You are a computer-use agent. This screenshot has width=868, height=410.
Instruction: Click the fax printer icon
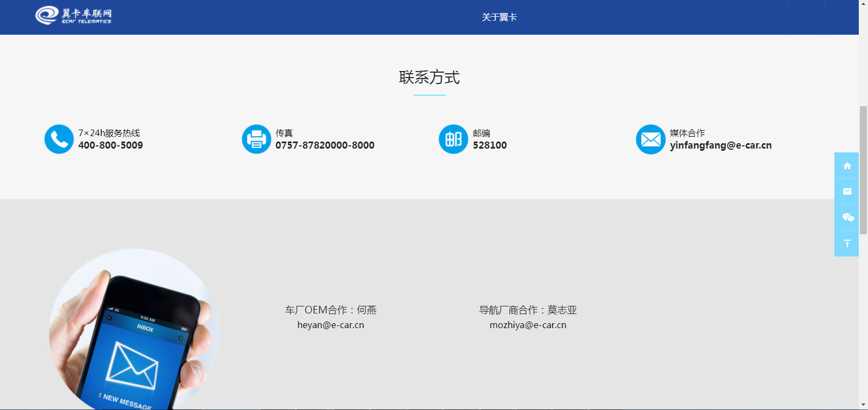(x=256, y=139)
